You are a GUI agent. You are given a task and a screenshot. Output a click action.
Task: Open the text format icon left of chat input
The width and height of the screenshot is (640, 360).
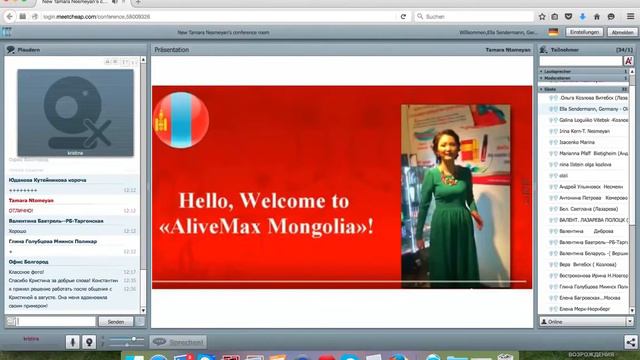tap(11, 322)
